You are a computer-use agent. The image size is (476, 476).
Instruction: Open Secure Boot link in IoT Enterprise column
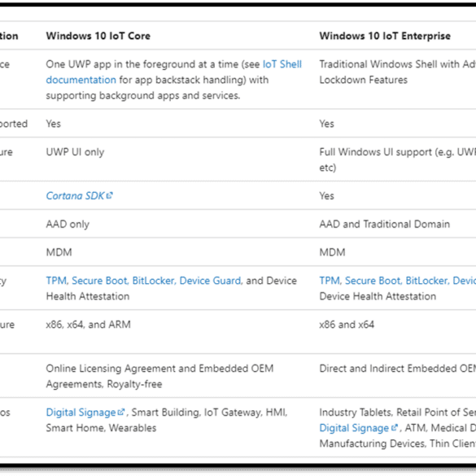[x=373, y=281]
